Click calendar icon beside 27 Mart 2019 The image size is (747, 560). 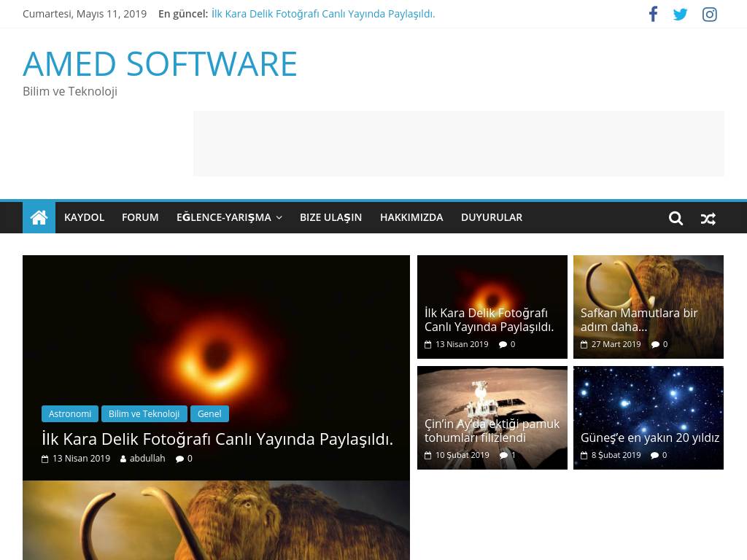pyautogui.click(x=584, y=344)
